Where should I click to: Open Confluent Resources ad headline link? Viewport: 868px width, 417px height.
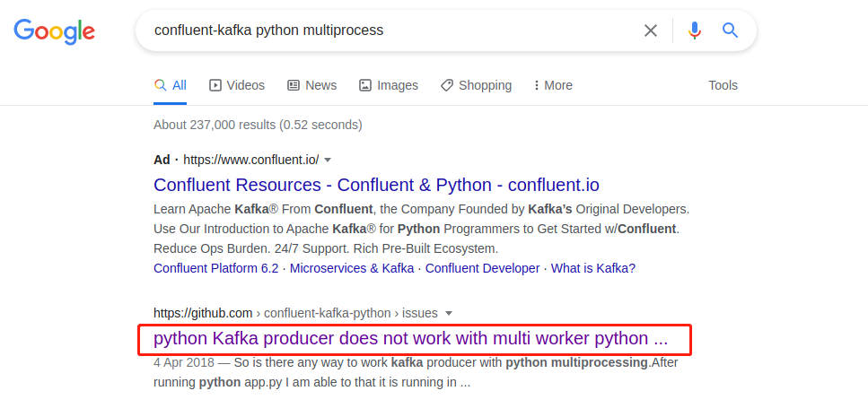coord(376,185)
